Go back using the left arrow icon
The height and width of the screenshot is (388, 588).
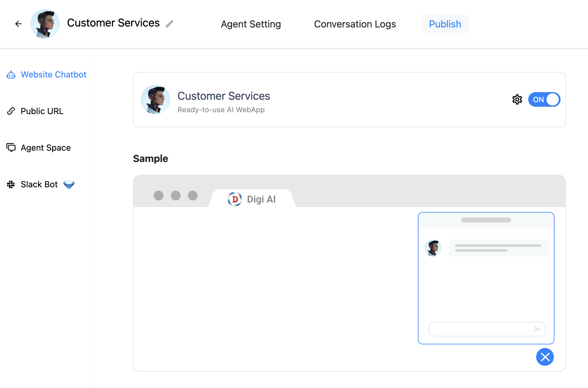(x=18, y=24)
